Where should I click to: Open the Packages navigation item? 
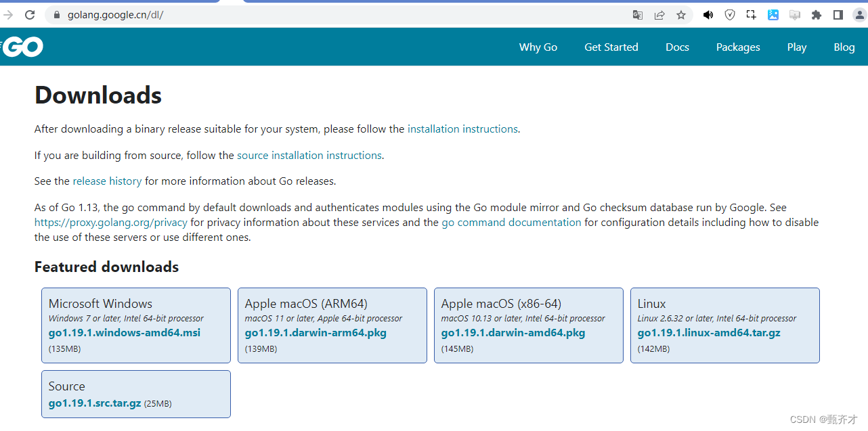pyautogui.click(x=738, y=47)
